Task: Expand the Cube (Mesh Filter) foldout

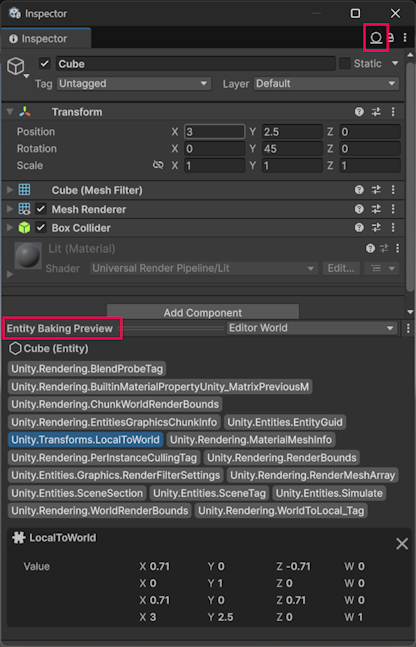Action: (10, 190)
